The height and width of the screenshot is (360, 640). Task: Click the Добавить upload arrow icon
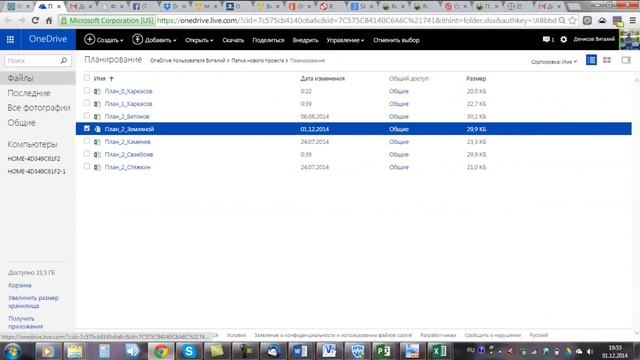pos(137,39)
